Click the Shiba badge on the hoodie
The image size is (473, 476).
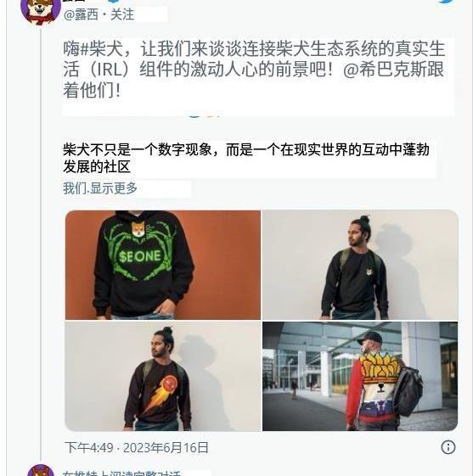pyautogui.click(x=138, y=229)
